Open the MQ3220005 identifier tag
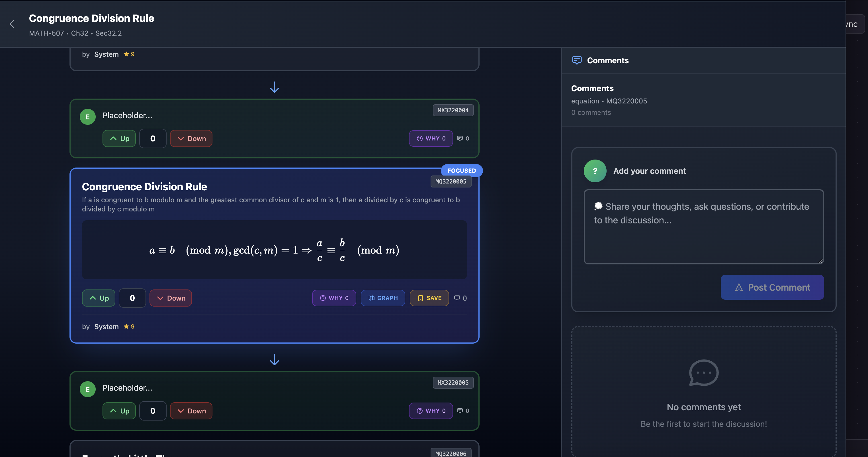This screenshot has width=868, height=457. (451, 181)
